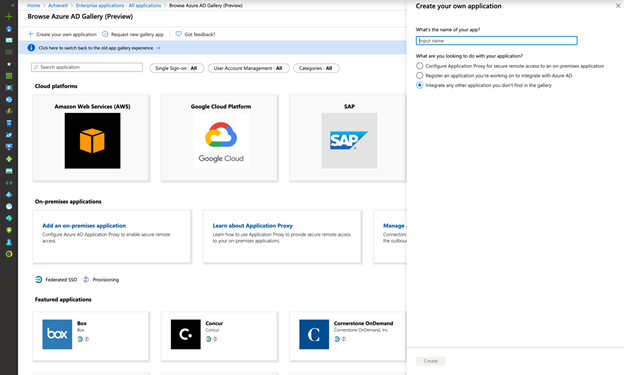This screenshot has height=375, width=624.
Task: Open All services list icon in sidebar
Action: (9, 52)
